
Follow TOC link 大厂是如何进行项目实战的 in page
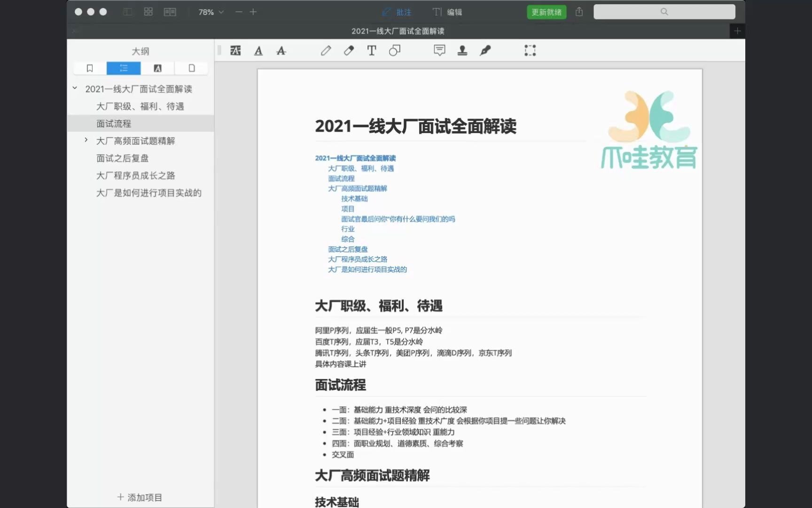coord(367,270)
